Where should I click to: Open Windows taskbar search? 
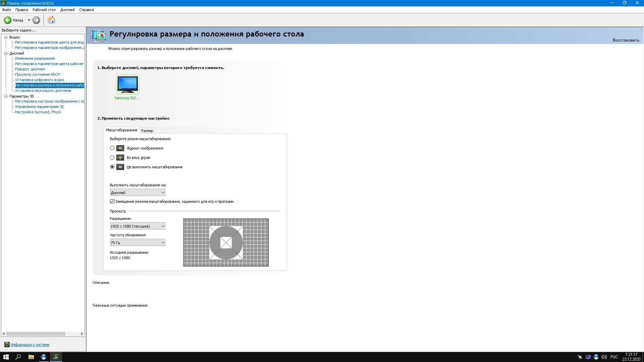18,357
